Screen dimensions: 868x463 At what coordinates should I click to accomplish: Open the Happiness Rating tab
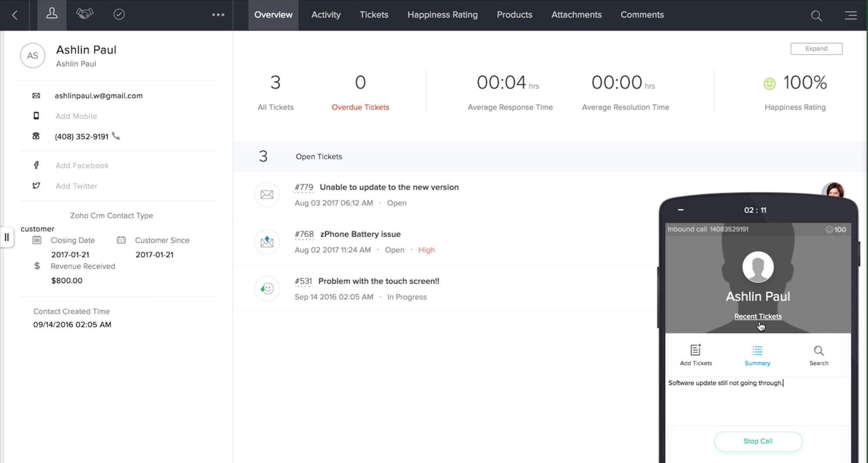(x=442, y=15)
